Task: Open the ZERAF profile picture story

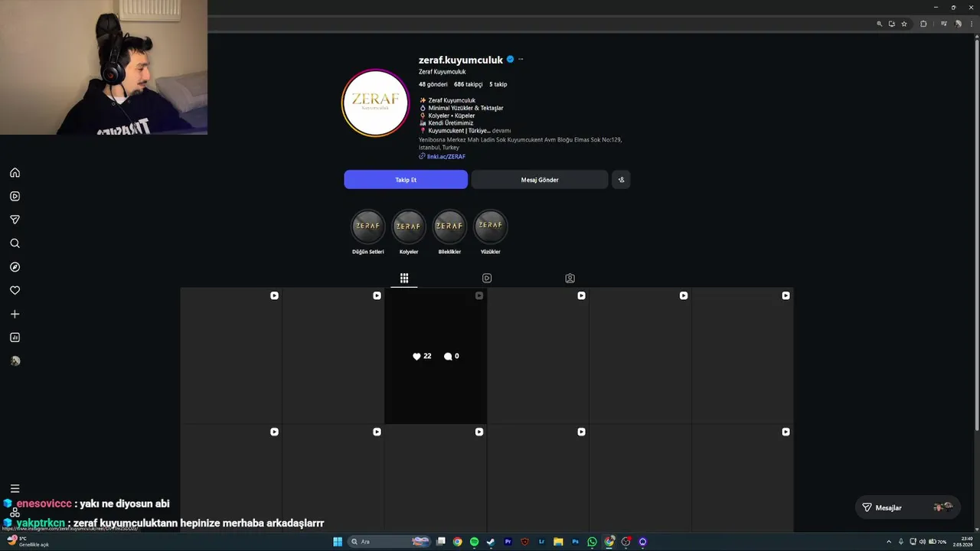Action: pos(375,103)
